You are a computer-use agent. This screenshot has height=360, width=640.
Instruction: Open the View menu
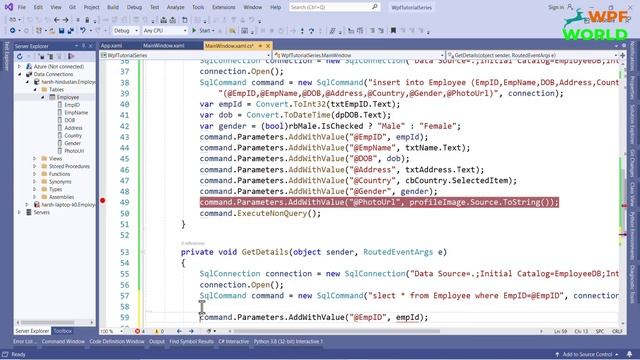coord(56,7)
